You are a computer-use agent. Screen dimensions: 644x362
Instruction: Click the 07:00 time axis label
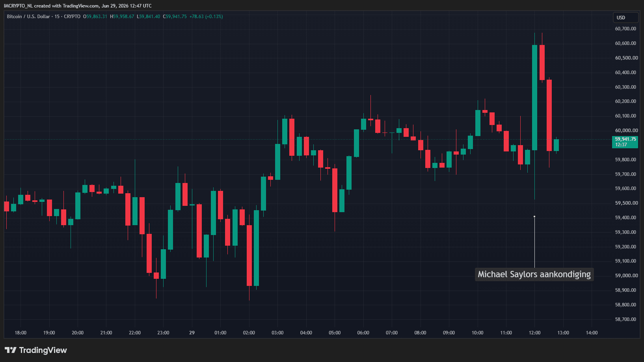coord(392,333)
